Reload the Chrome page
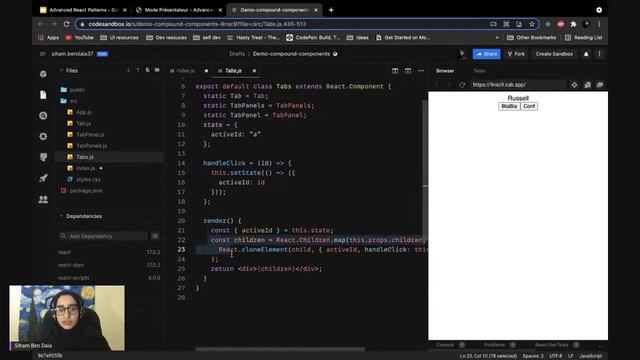 (x=67, y=24)
